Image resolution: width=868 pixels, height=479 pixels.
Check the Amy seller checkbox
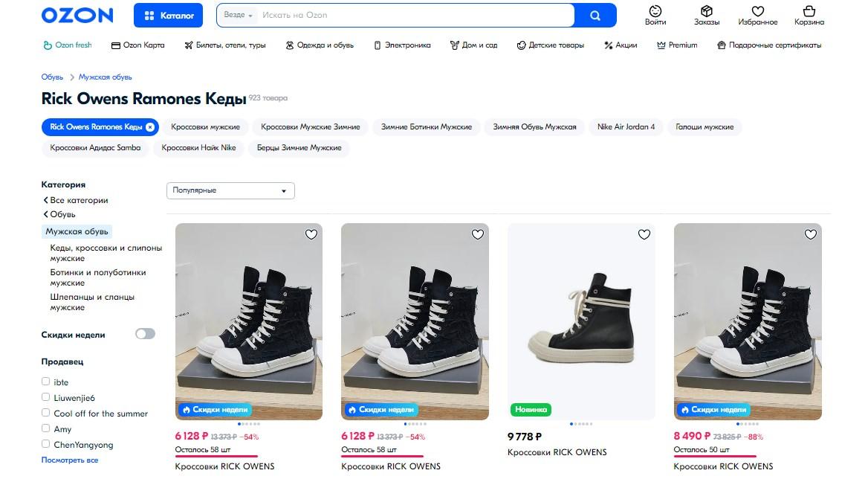(x=46, y=428)
